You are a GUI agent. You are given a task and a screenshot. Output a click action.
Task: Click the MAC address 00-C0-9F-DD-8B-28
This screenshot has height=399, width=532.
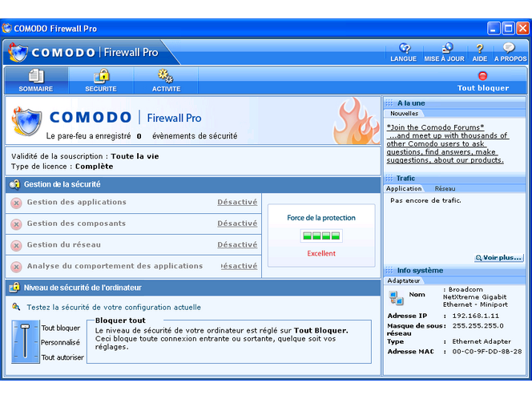(x=487, y=352)
